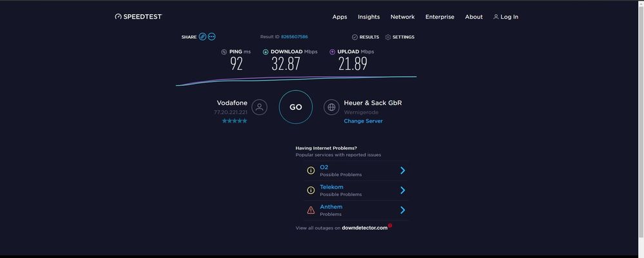Open the About menu
Image resolution: width=644 pixels, height=258 pixels.
tap(474, 17)
